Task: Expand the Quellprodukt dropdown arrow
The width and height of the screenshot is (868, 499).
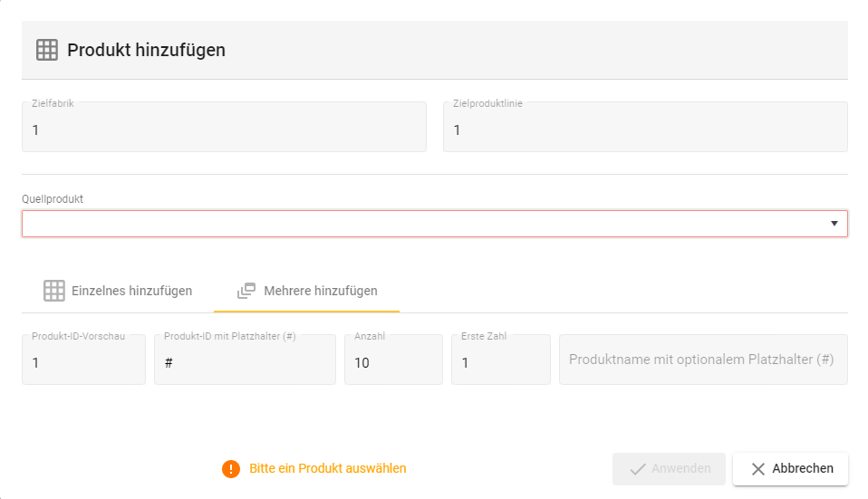Action: (x=834, y=224)
